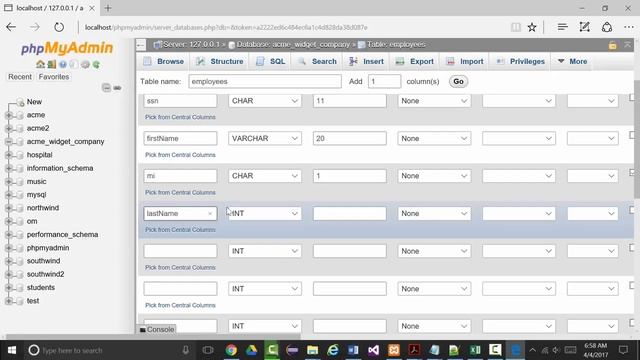Click Favorites tables button
640x360 pixels.
(54, 77)
